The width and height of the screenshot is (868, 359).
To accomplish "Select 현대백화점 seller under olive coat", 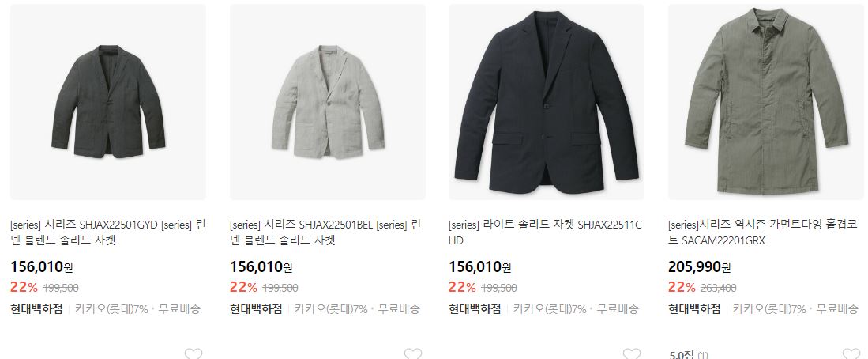I will 694,309.
